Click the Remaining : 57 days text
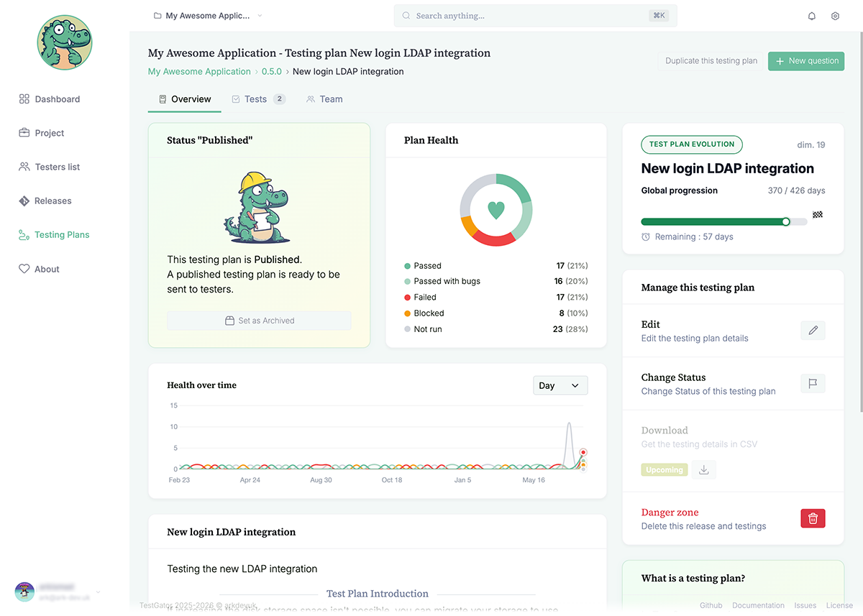Viewport: 863px width, 616px height. [x=694, y=237]
